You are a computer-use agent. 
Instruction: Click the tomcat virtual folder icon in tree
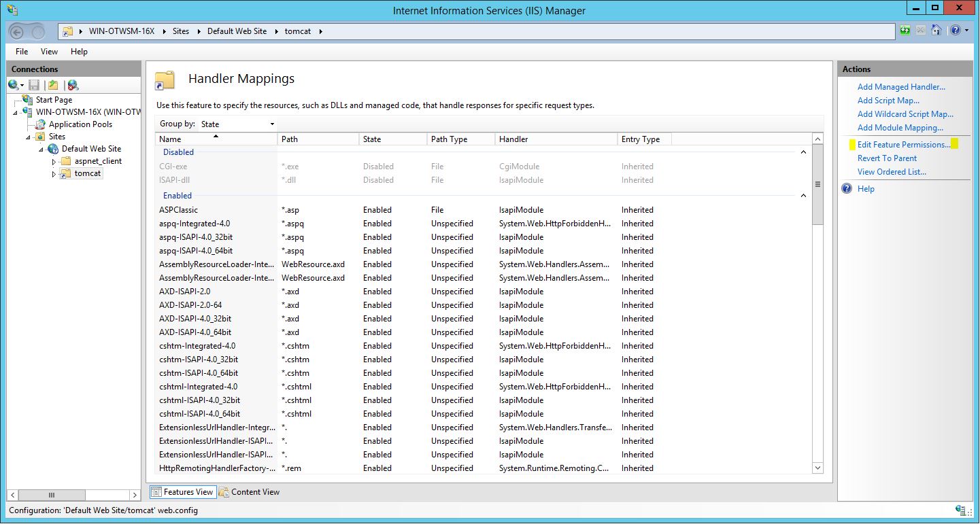(66, 173)
